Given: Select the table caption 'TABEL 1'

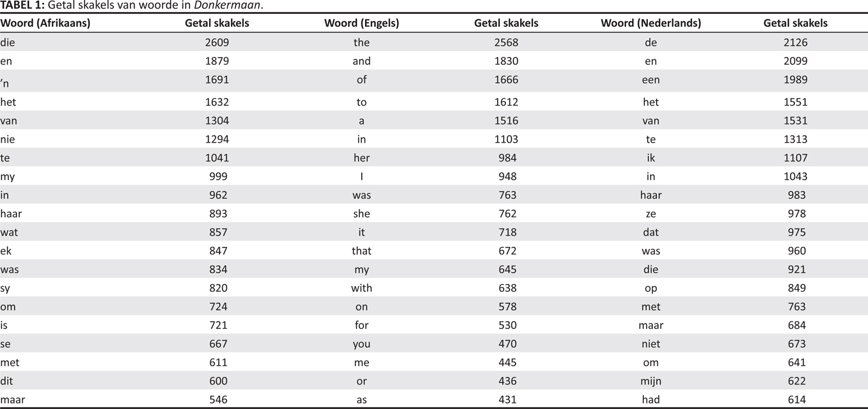Looking at the screenshot, I should (20, 6).
